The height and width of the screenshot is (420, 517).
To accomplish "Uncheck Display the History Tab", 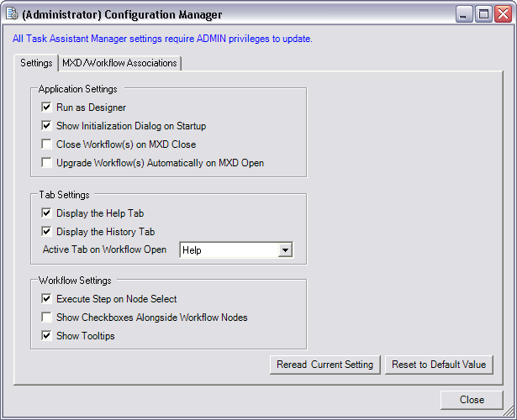I will click(x=46, y=232).
